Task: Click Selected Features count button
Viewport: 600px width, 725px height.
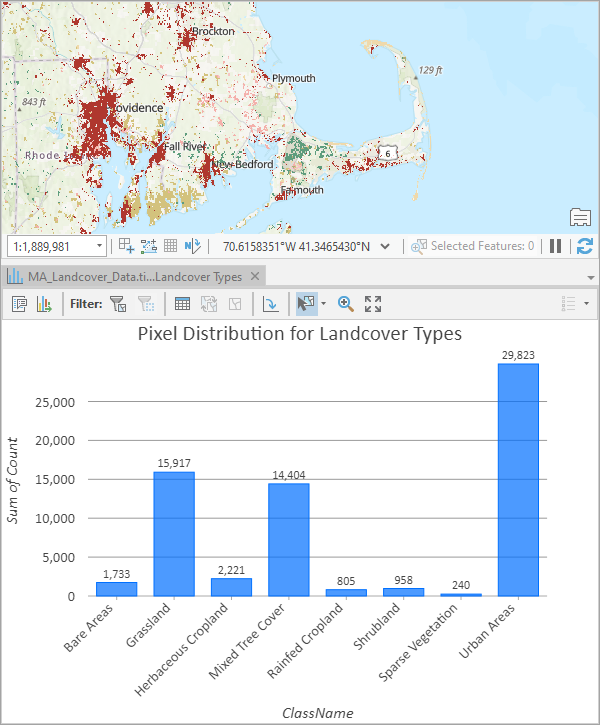Action: 473,246
